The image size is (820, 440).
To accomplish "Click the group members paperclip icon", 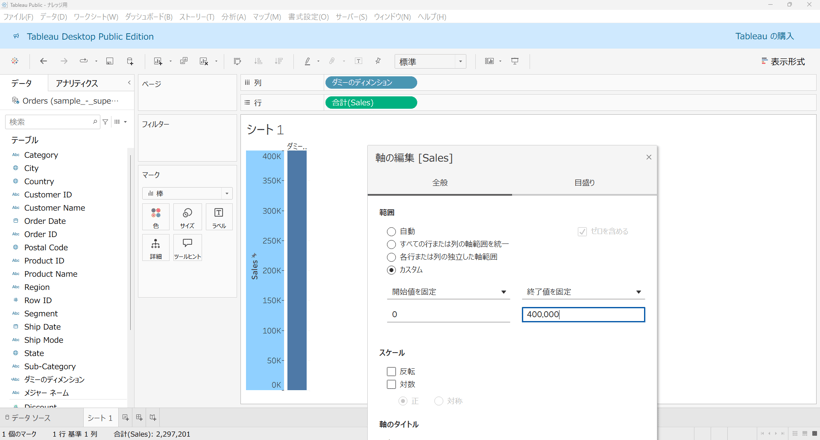I will pos(332,61).
